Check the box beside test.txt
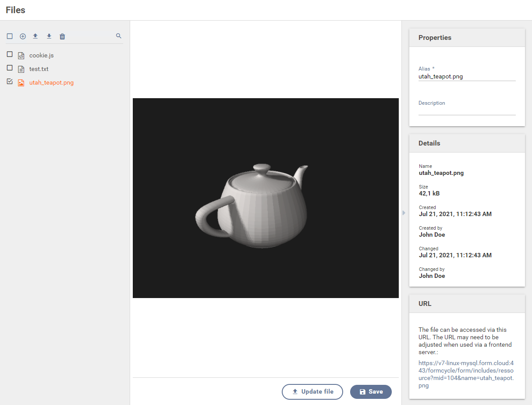The height and width of the screenshot is (405, 532). (10, 68)
